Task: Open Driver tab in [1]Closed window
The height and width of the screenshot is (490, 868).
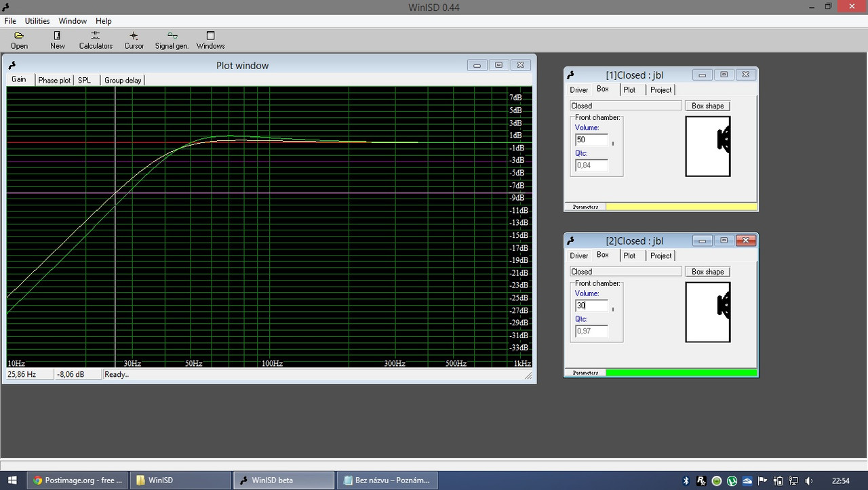Action: 579,89
